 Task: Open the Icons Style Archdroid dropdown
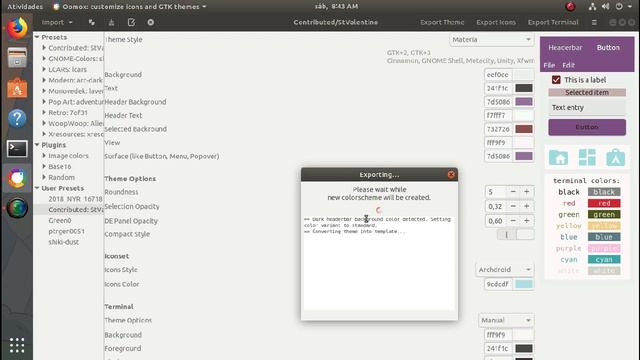click(x=505, y=270)
